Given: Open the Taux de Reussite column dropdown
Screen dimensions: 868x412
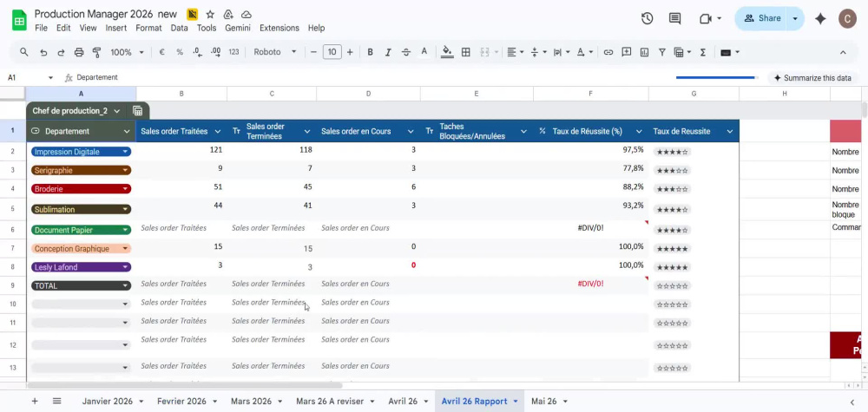Looking at the screenshot, I should click(730, 132).
